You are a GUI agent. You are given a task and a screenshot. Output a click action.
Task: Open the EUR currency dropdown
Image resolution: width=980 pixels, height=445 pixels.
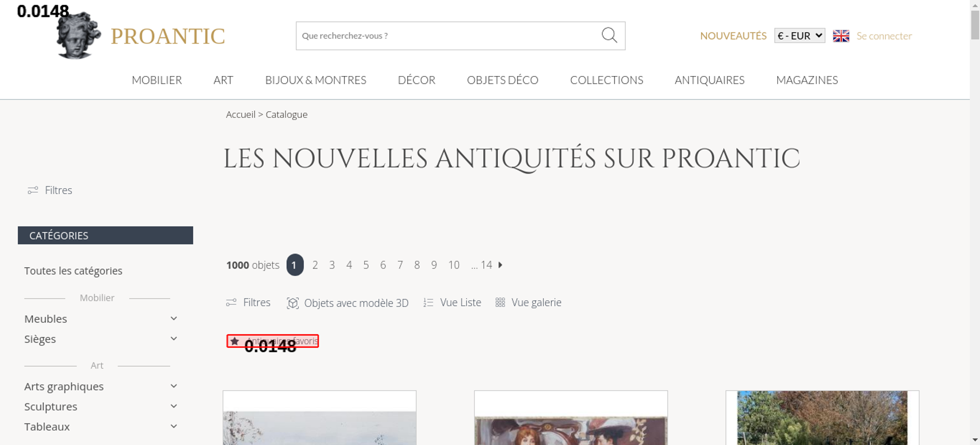pyautogui.click(x=799, y=36)
